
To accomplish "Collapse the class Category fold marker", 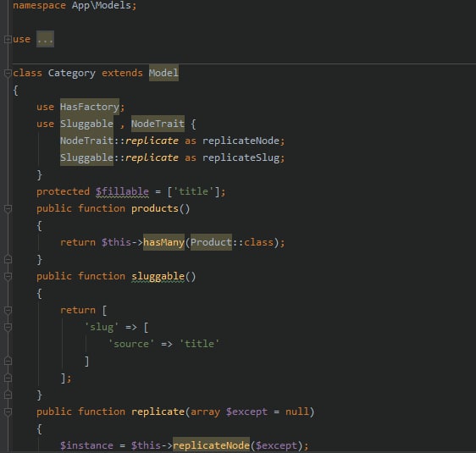I will pyautogui.click(x=8, y=73).
